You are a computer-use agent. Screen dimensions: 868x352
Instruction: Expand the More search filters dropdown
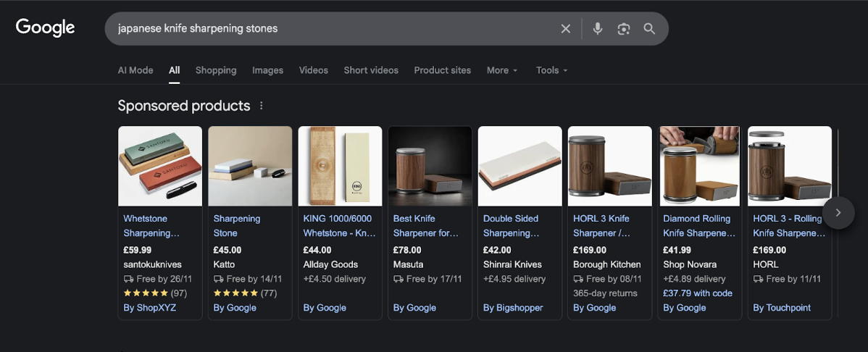point(502,70)
